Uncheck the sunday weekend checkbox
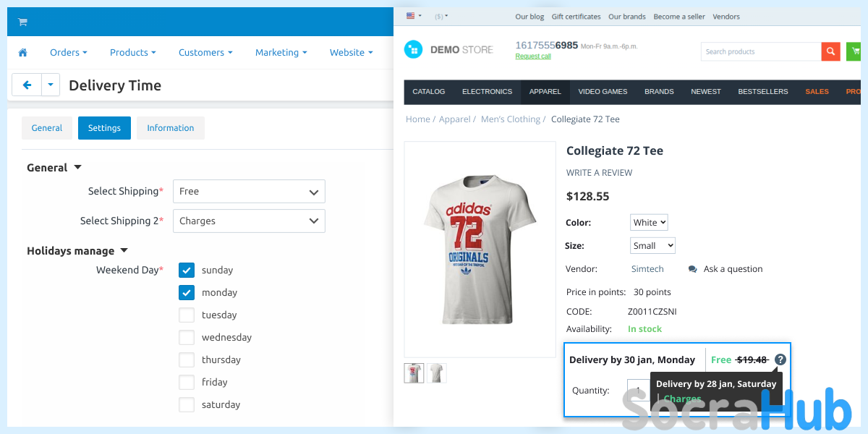The image size is (868, 434). 187,270
